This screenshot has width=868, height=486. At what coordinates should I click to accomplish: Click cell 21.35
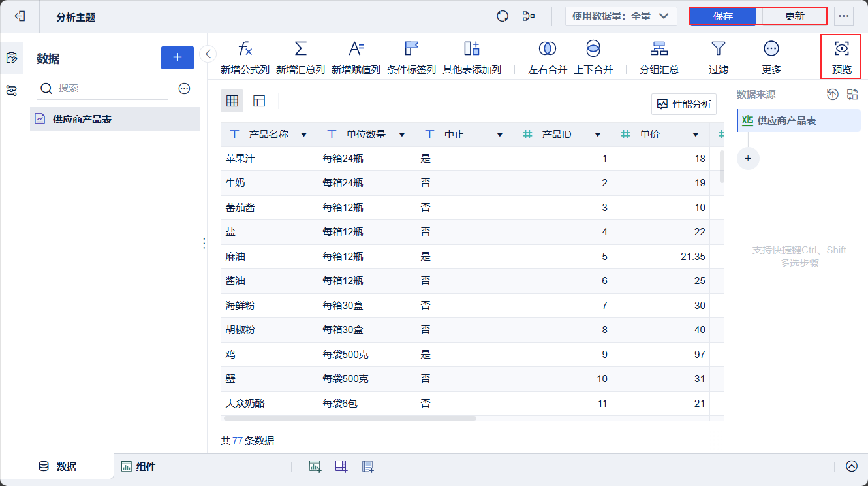pos(660,257)
